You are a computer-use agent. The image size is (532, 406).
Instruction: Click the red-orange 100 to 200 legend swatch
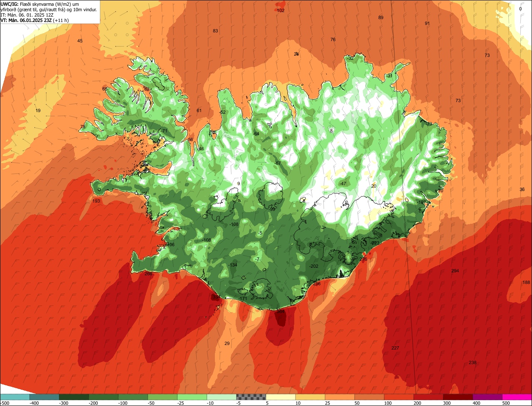[399, 397]
